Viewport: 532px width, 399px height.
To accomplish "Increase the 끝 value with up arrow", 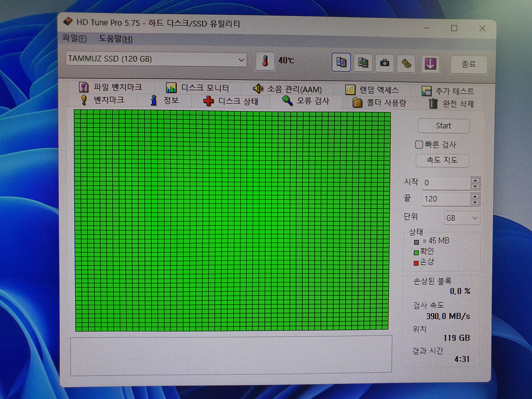I will tap(475, 196).
